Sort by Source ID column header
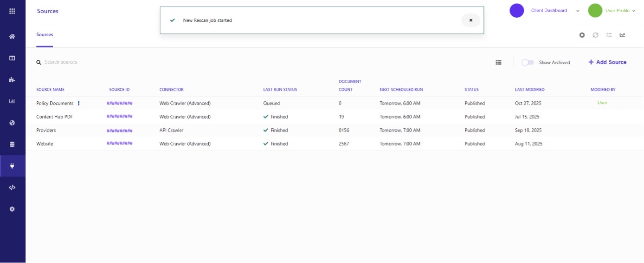Viewport: 644px width, 263px height. coord(119,90)
